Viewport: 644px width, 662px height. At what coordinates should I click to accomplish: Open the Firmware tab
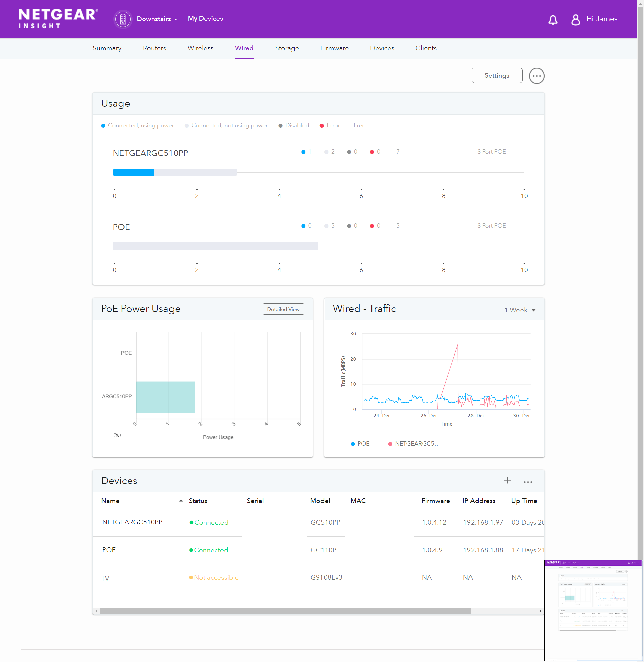[334, 48]
